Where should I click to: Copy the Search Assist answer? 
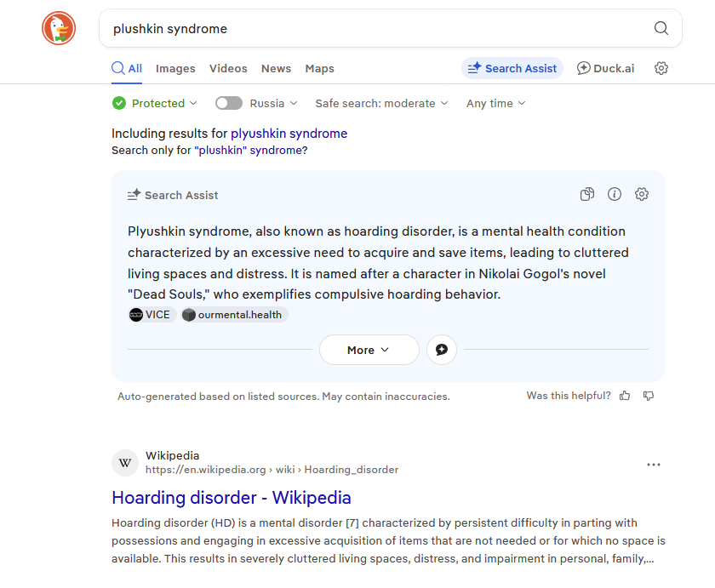pos(587,195)
